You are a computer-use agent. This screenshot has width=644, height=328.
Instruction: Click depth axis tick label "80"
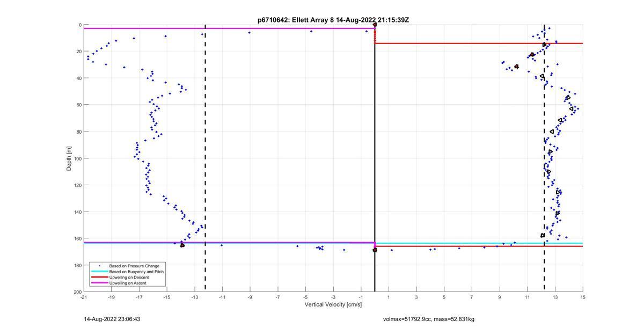78,132
